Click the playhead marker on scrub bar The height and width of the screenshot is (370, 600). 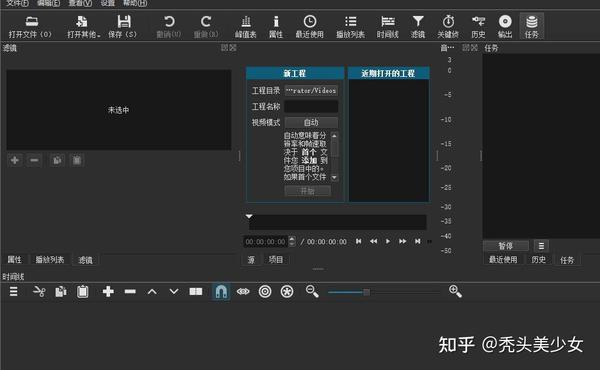point(249,217)
